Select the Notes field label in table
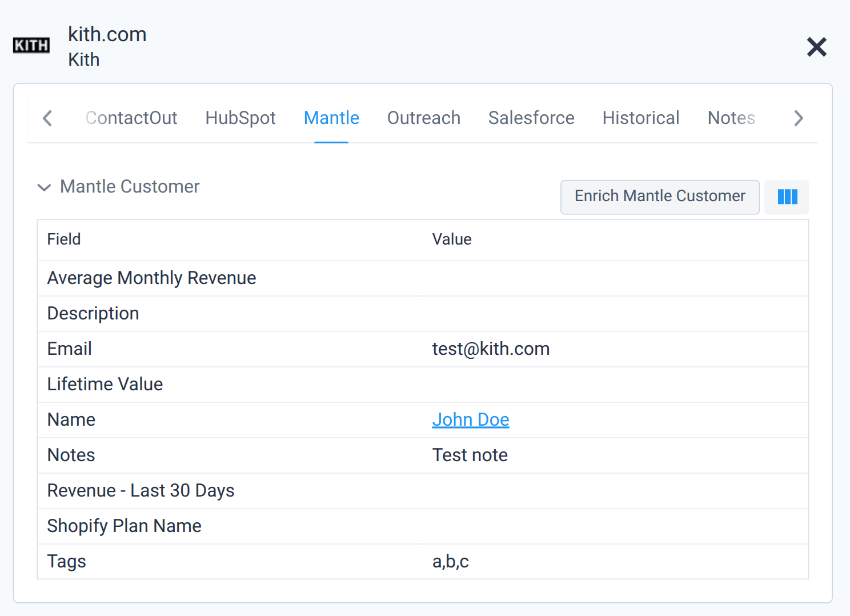The height and width of the screenshot is (616, 850). click(x=71, y=455)
